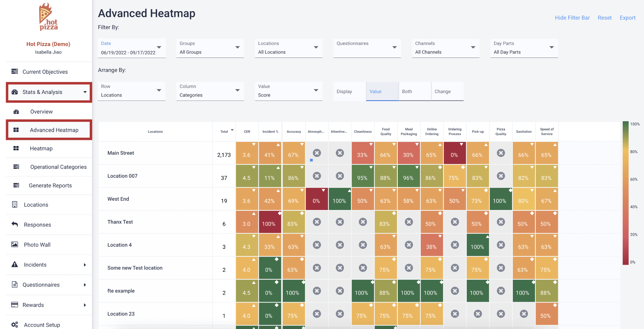
Task: Click the Location 007 CER 4.5 cell
Action: click(x=247, y=176)
